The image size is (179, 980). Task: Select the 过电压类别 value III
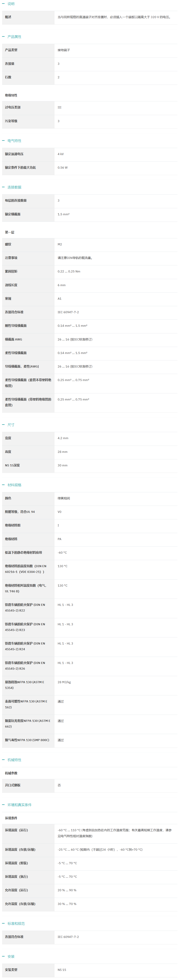pyautogui.click(x=59, y=107)
